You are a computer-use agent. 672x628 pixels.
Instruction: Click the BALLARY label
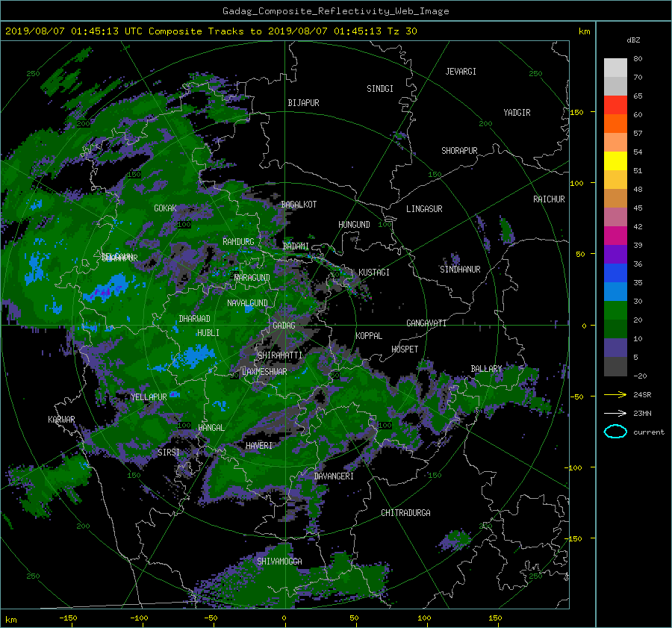(x=486, y=369)
